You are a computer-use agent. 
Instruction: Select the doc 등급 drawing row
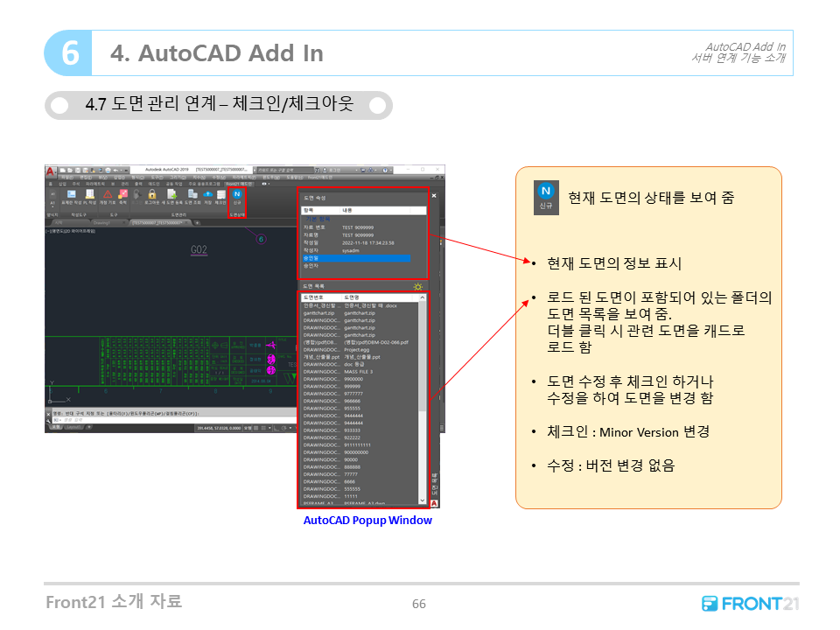[360, 364]
